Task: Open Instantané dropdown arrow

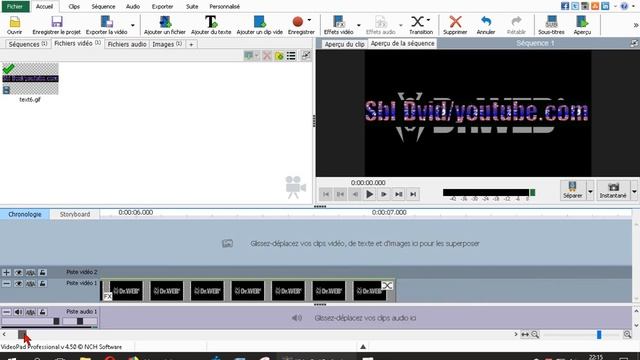Action: coord(634,191)
